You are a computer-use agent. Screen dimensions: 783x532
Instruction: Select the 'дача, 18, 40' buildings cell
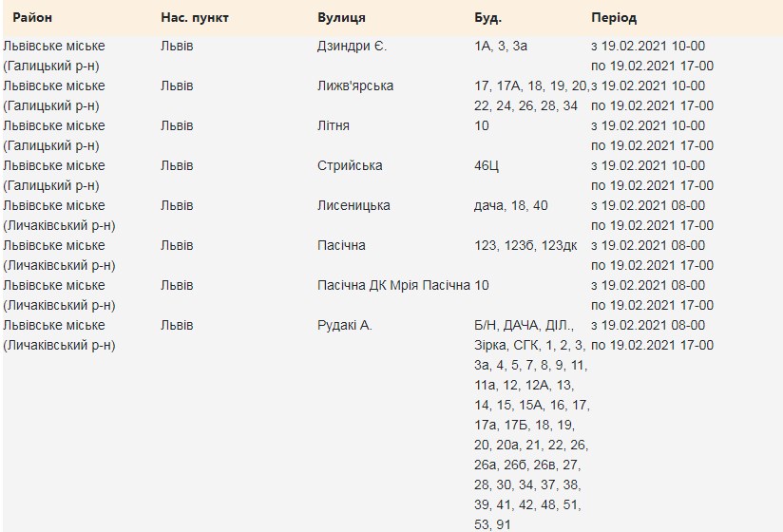point(510,205)
